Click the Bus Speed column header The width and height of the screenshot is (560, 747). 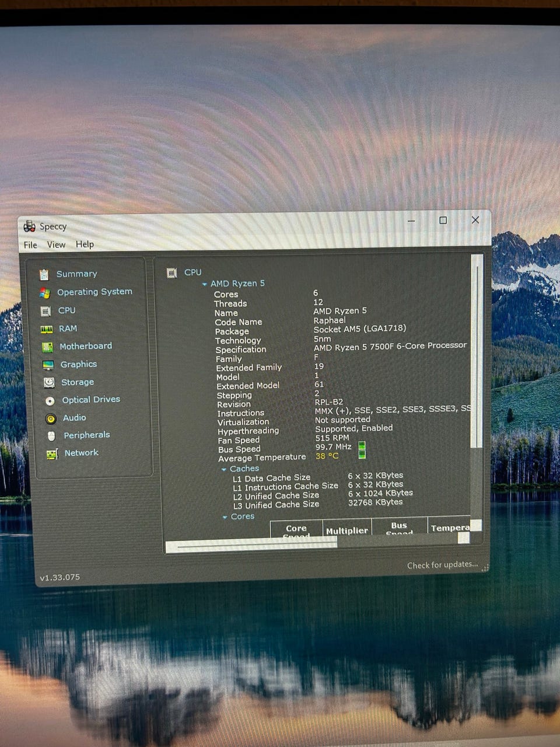tap(400, 527)
